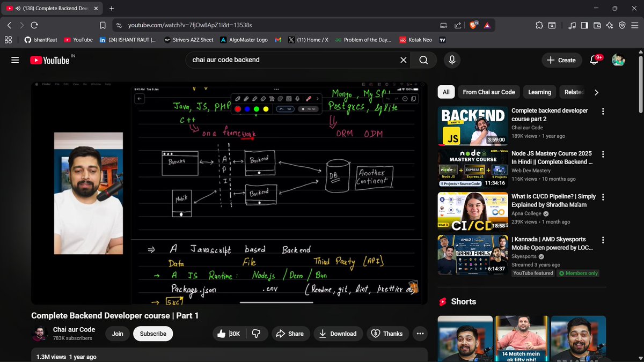Install the app using the address bar icon

point(443,25)
